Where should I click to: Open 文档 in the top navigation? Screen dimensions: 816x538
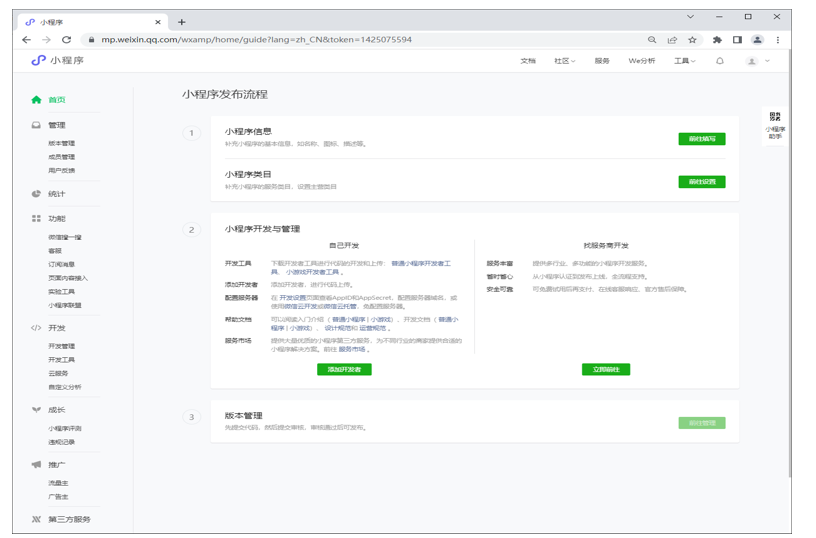528,61
